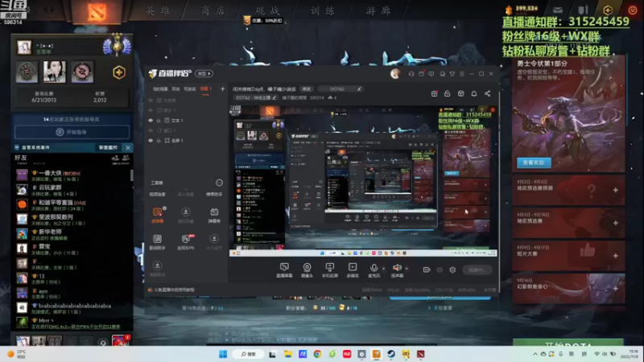
Task: Open the mail messages icon in title bar
Action: click(421, 74)
